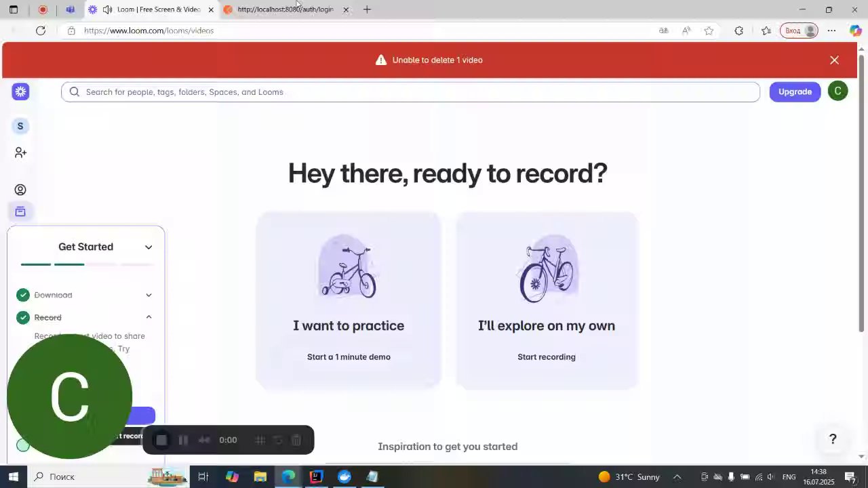
Task: Click the invite people icon in sidebar
Action: click(x=20, y=153)
